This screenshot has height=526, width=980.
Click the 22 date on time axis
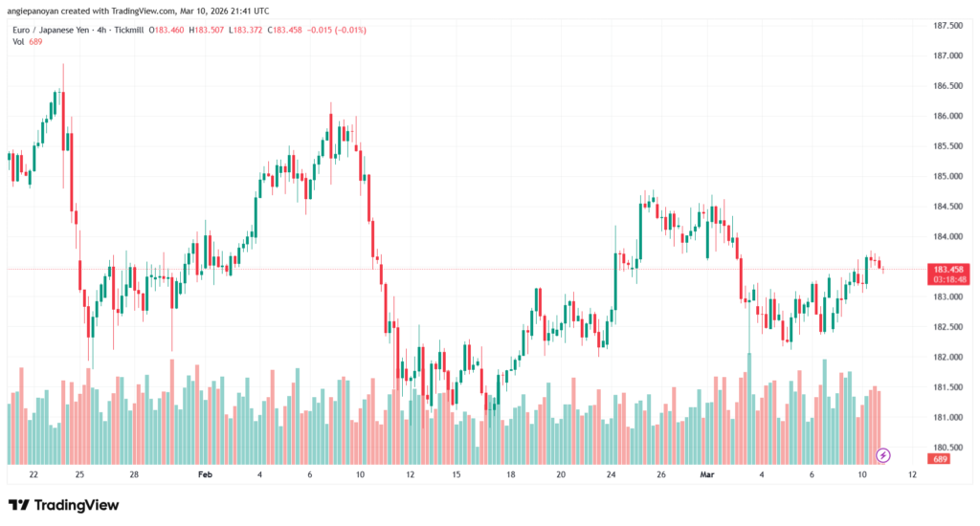coord(33,473)
